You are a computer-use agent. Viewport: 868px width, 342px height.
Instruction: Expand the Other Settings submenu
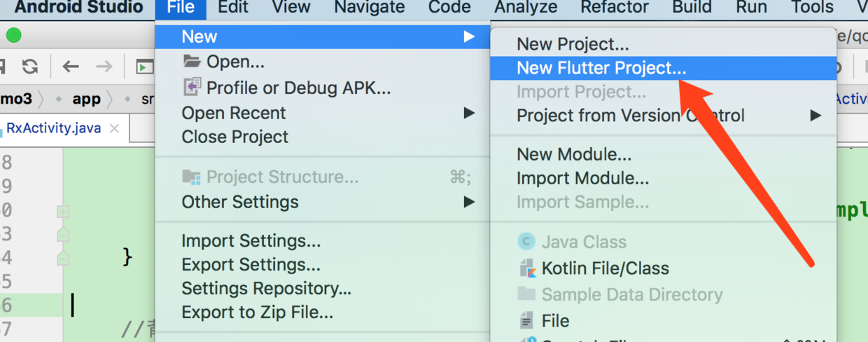(x=468, y=202)
